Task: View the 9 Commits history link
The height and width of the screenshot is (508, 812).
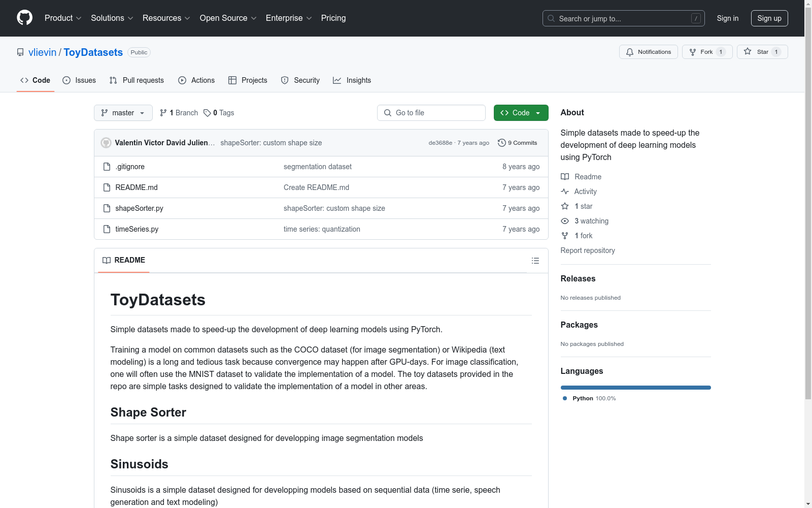Action: click(x=518, y=143)
